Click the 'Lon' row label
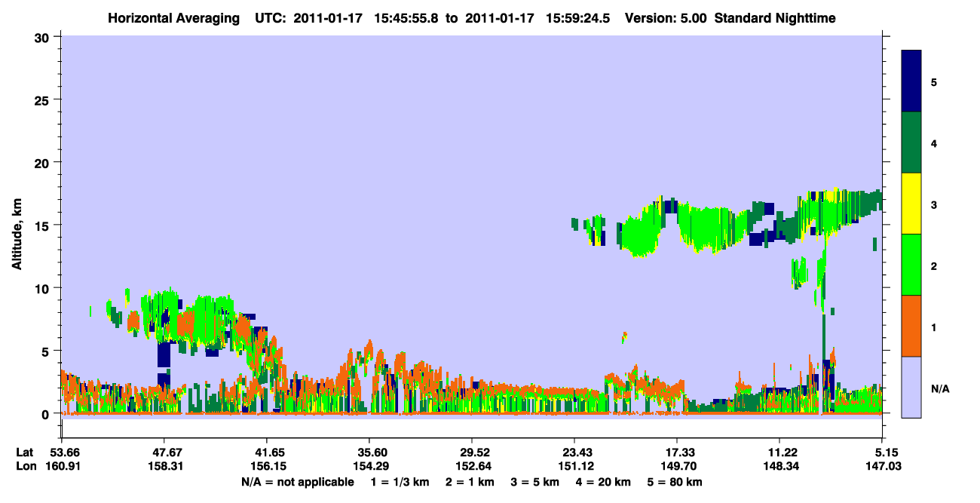Screen dimensions: 980x503 click(x=25, y=467)
